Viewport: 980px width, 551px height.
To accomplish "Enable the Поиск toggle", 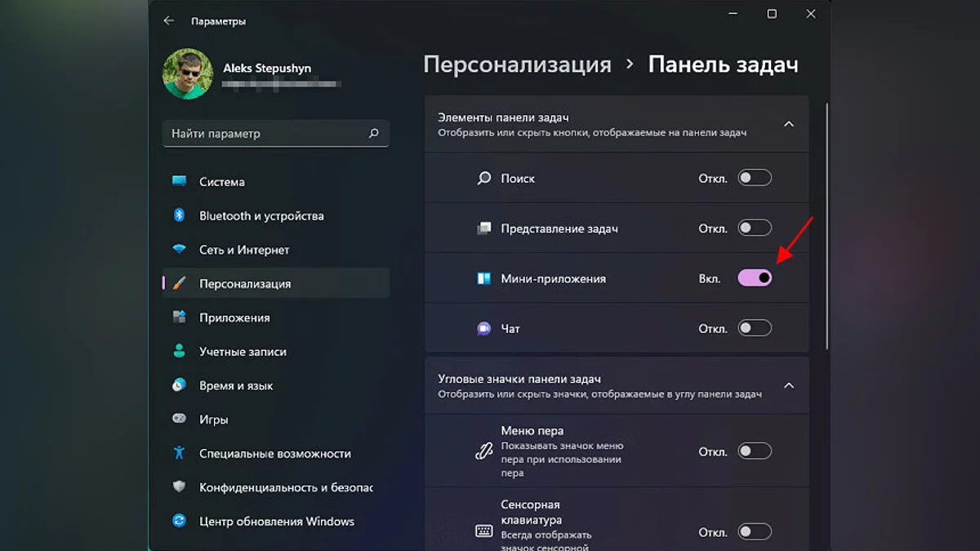I will [x=755, y=178].
